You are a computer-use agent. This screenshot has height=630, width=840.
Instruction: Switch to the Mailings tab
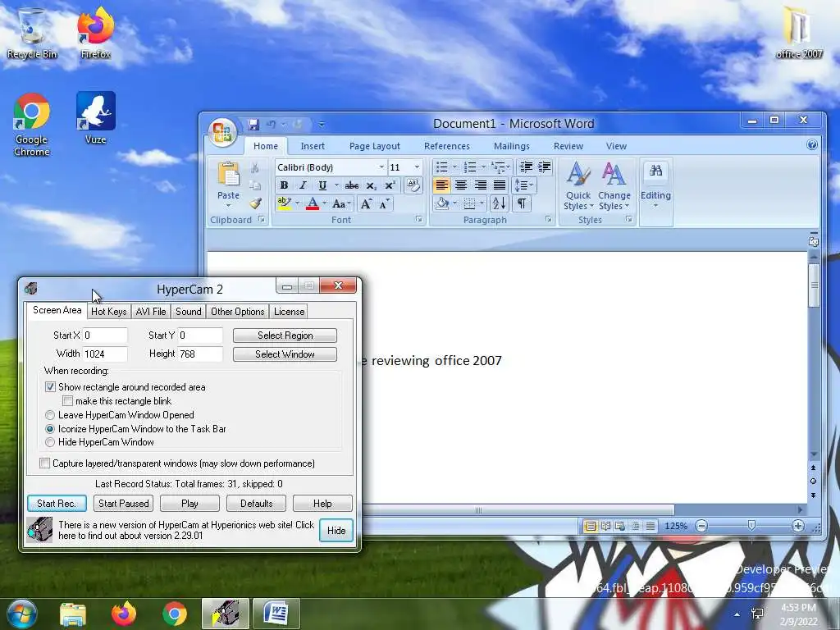pyautogui.click(x=512, y=146)
